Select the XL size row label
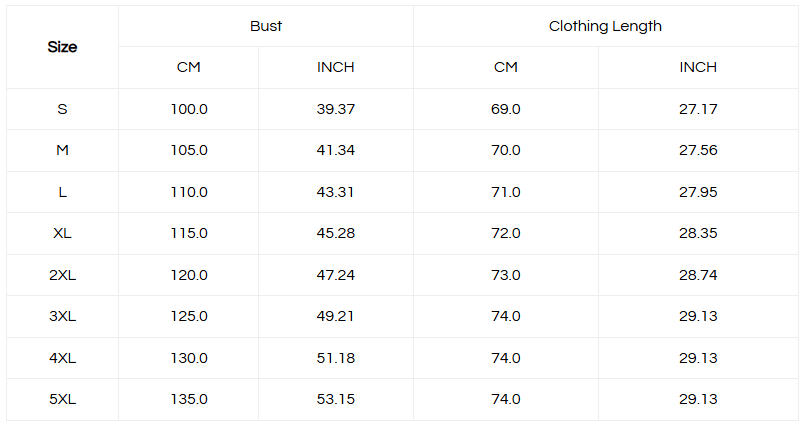Viewport: 803px width, 427px height. (x=62, y=233)
